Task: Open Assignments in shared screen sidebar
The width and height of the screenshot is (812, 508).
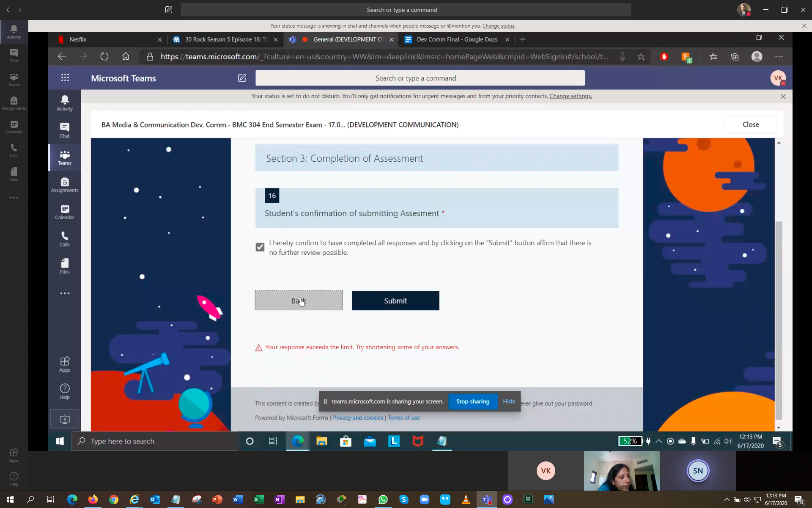Action: pos(64,185)
